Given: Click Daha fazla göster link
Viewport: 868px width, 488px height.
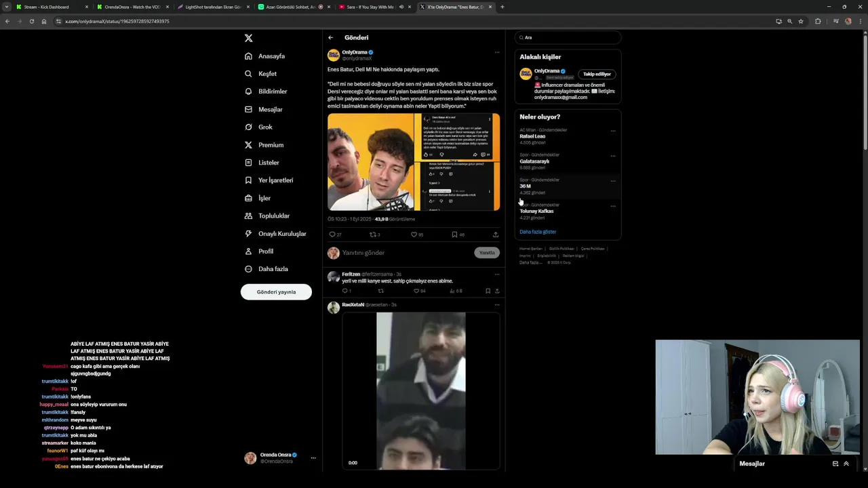Looking at the screenshot, I should [x=538, y=232].
